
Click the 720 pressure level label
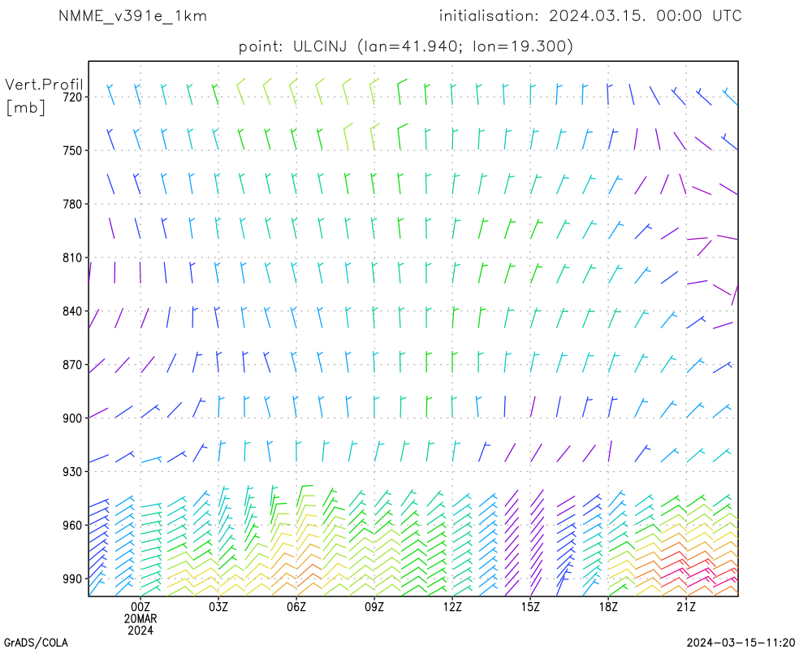click(72, 97)
